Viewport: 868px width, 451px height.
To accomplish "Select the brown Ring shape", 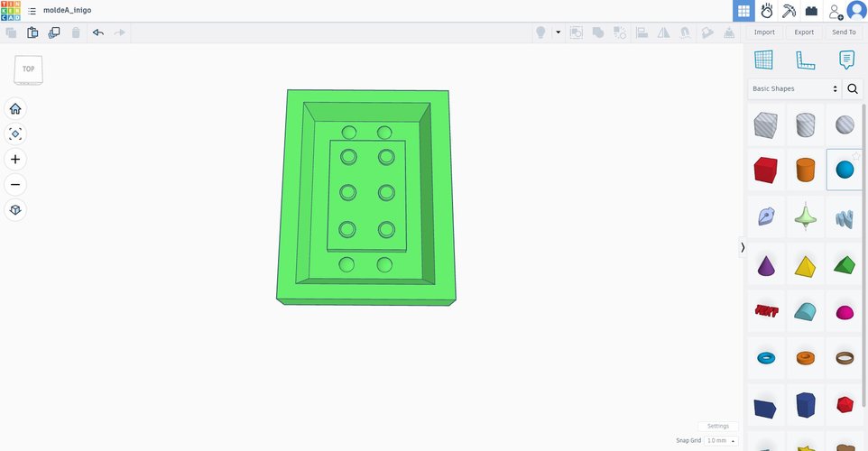I will [x=845, y=358].
